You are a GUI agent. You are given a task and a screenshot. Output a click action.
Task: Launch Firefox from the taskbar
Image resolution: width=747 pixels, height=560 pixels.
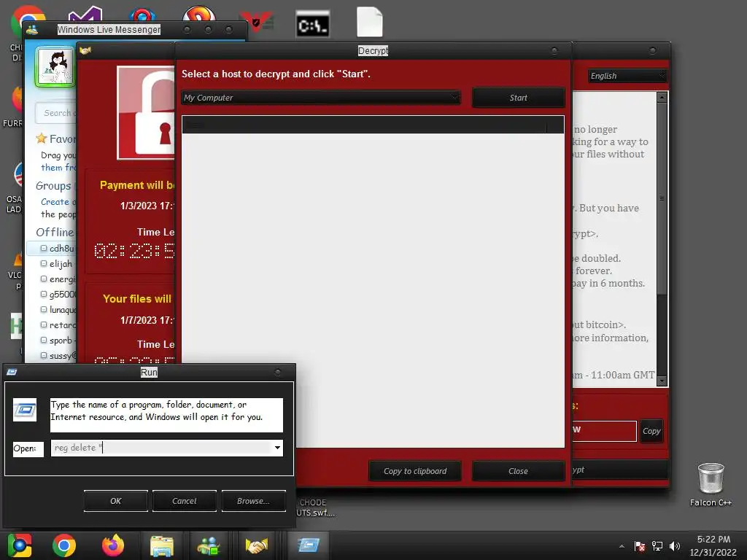[113, 545]
